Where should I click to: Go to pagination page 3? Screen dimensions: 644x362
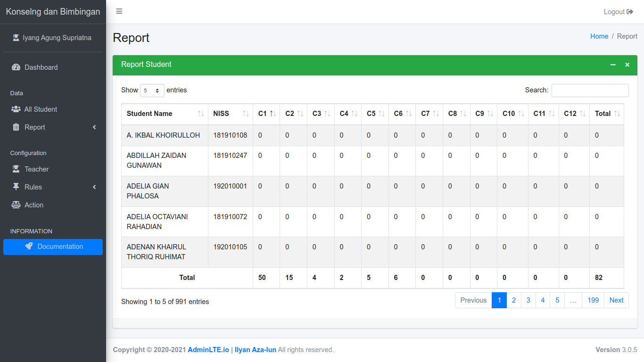[x=528, y=300]
